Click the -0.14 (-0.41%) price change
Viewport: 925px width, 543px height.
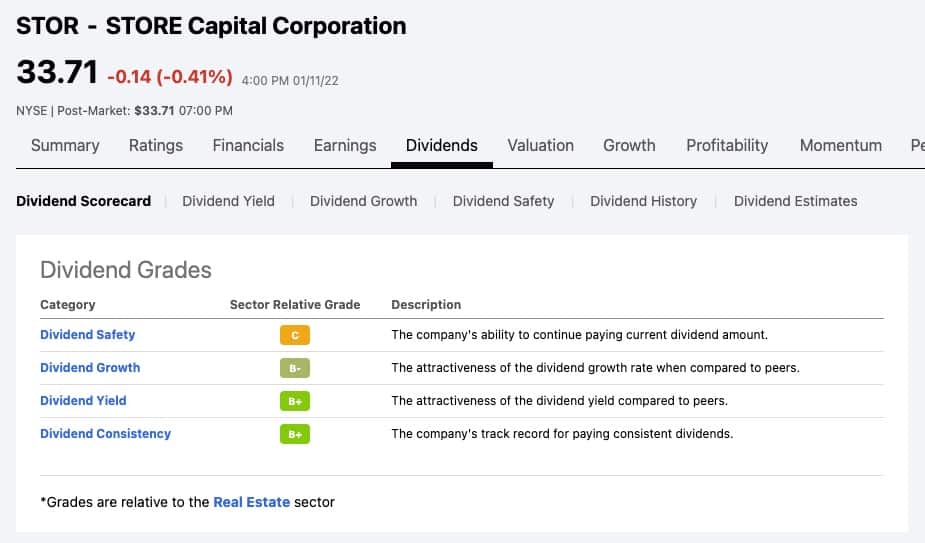[x=170, y=77]
